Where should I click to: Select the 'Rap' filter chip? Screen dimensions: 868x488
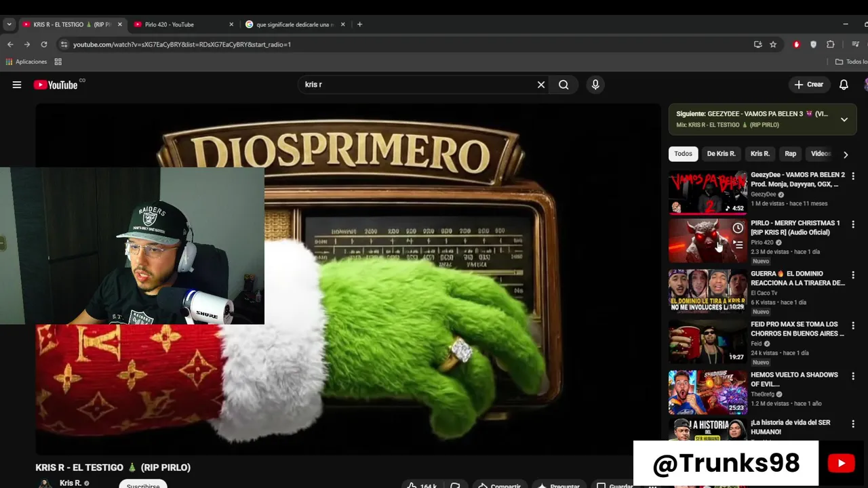[x=790, y=154]
